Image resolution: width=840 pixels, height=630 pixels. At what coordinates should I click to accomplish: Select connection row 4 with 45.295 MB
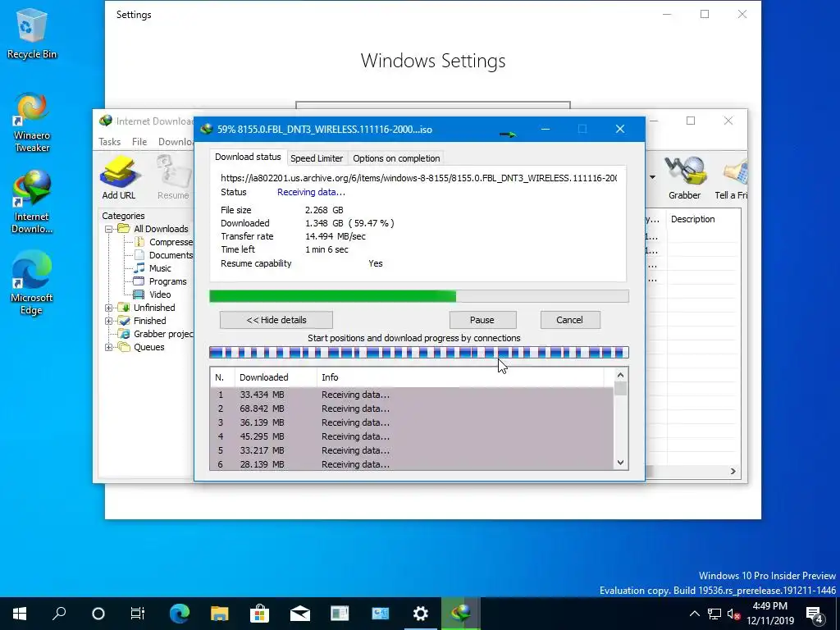(412, 436)
